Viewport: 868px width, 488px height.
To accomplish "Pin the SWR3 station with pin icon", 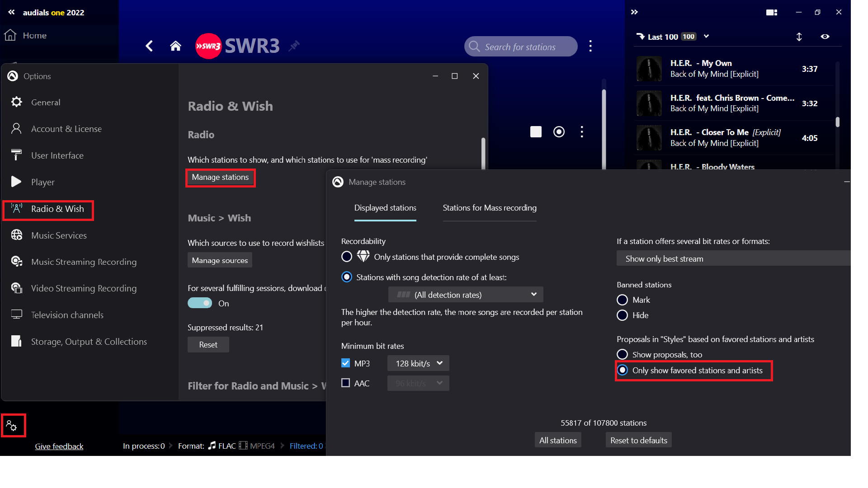I will click(x=294, y=46).
